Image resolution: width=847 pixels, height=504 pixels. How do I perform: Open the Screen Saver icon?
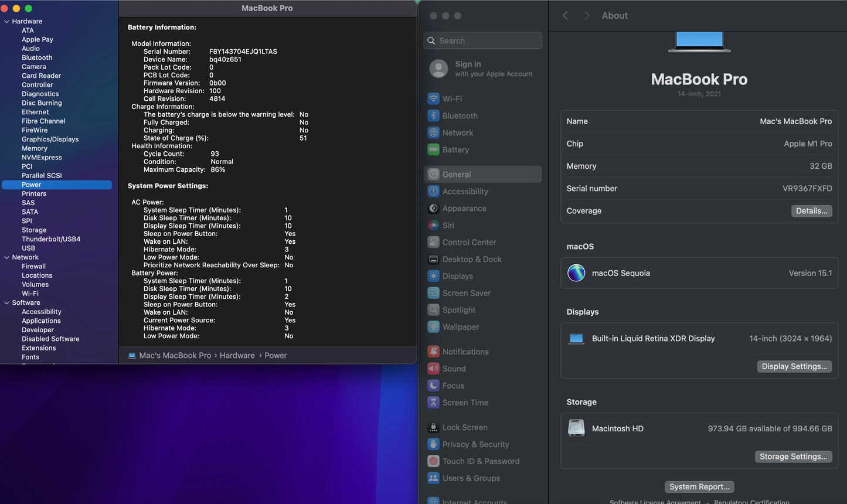click(433, 293)
